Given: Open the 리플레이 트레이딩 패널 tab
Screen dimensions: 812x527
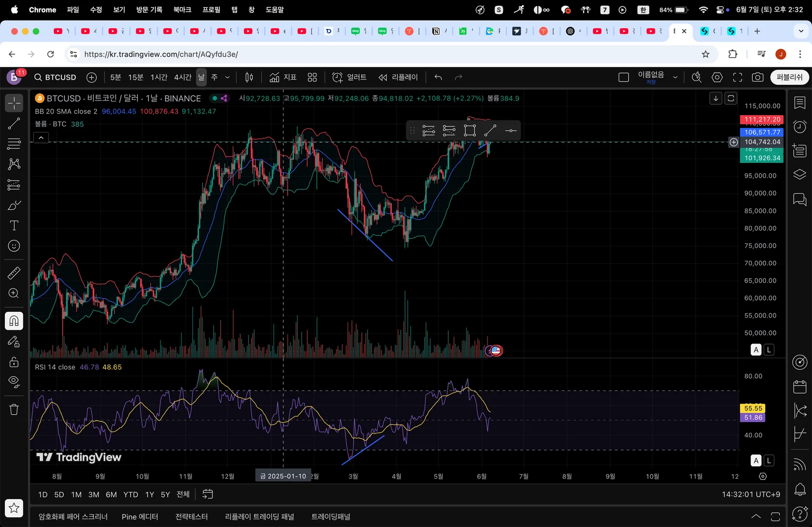Looking at the screenshot, I should (x=260, y=517).
